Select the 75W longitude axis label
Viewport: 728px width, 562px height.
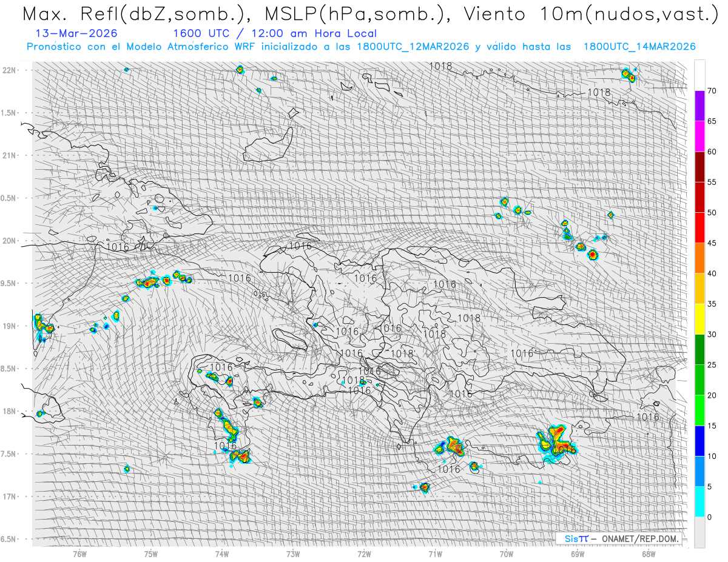pos(151,554)
